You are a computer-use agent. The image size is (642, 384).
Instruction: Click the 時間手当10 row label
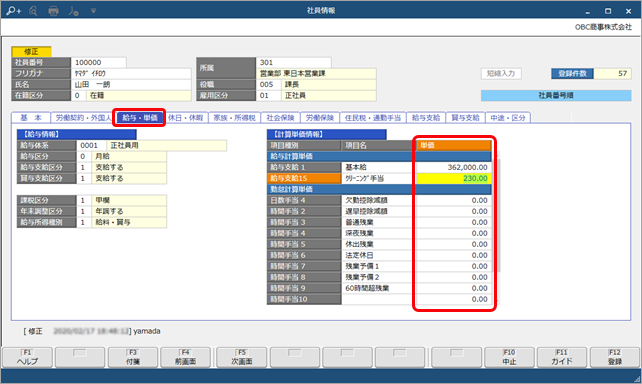pos(304,299)
